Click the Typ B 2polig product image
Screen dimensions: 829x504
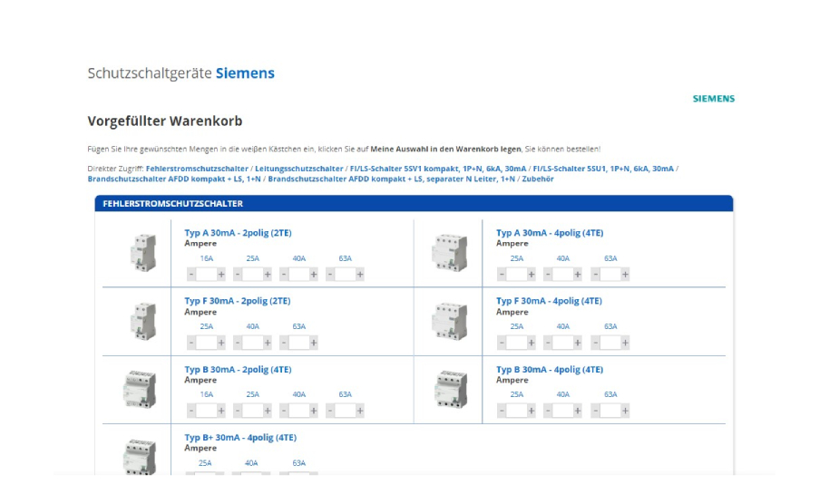point(140,390)
